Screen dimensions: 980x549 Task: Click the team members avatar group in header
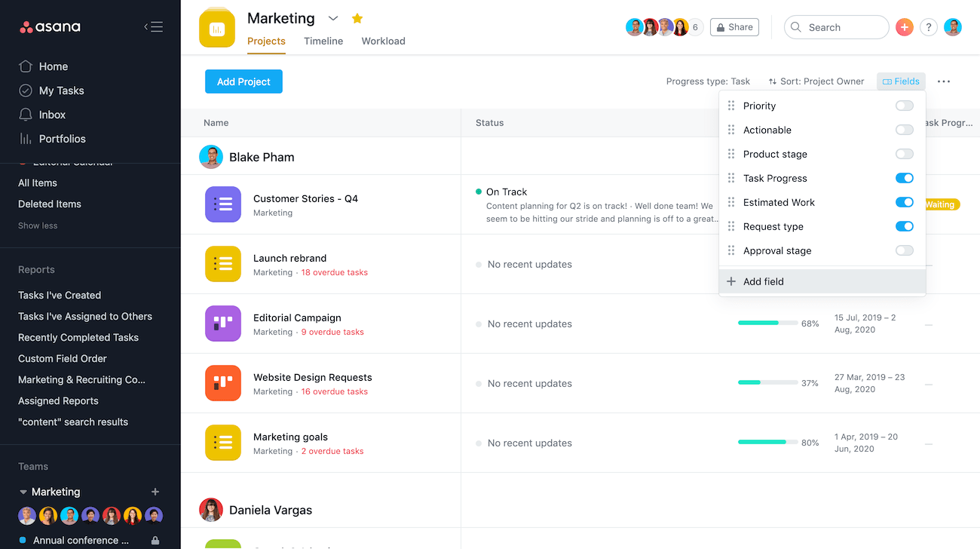[664, 27]
